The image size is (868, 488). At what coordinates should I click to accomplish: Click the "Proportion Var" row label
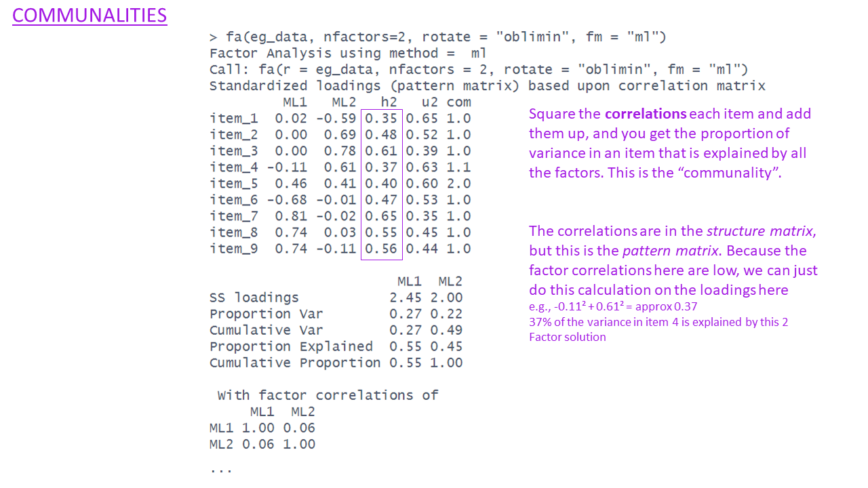click(x=267, y=314)
